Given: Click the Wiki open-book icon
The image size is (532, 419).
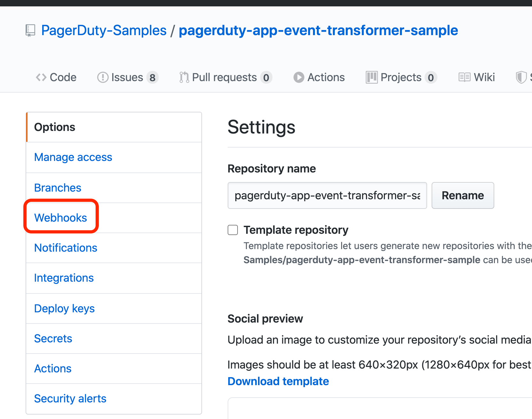Looking at the screenshot, I should coord(464,77).
